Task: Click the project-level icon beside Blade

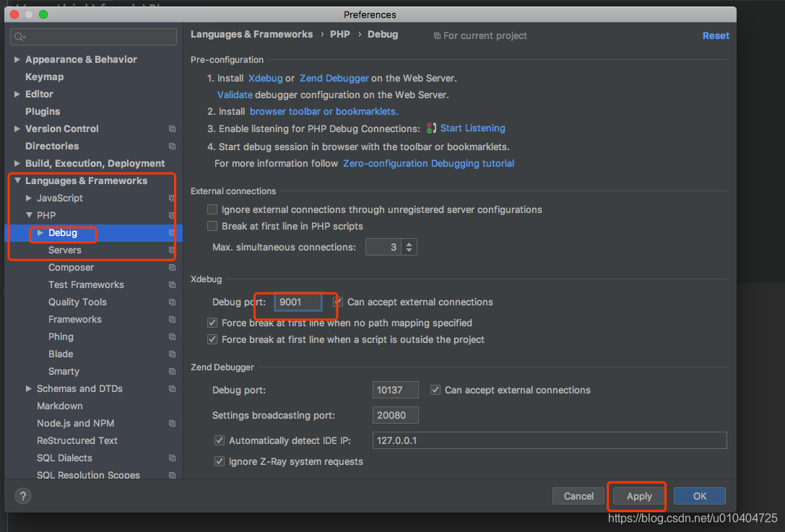Action: click(172, 354)
